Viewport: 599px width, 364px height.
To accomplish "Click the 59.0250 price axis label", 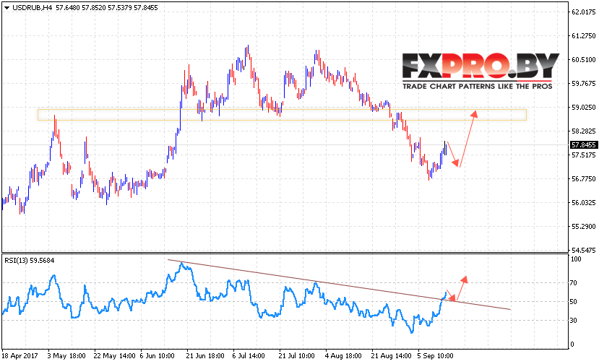I will (x=583, y=108).
